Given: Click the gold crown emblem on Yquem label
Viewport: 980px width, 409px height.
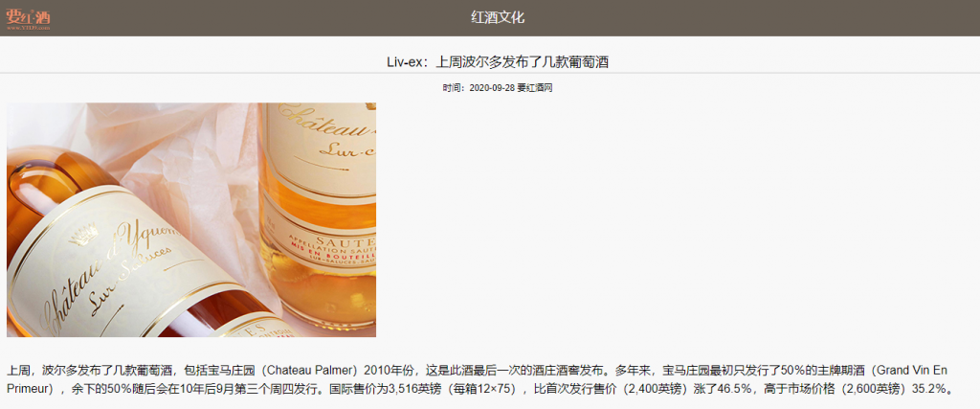Looking at the screenshot, I should (86, 238).
